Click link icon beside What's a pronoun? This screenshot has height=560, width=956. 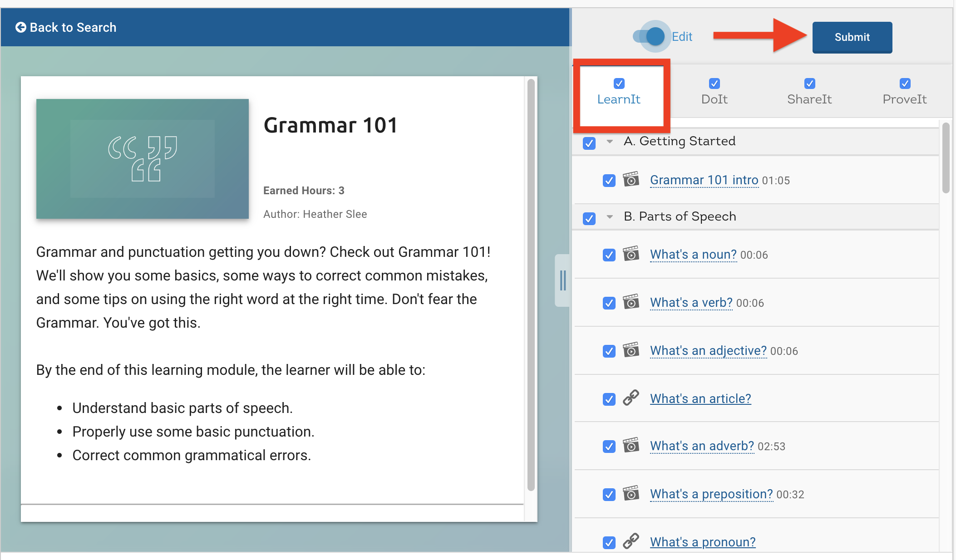click(631, 541)
